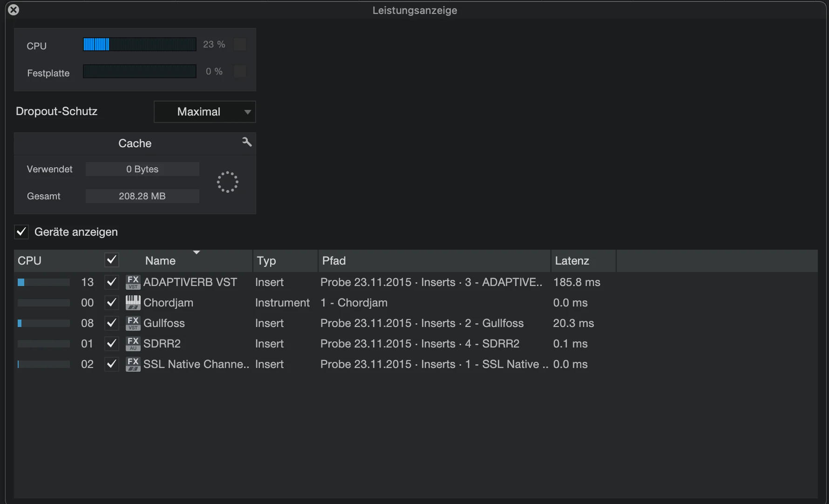The image size is (829, 504).
Task: Sort devices by CPU column header
Action: pyautogui.click(x=29, y=261)
